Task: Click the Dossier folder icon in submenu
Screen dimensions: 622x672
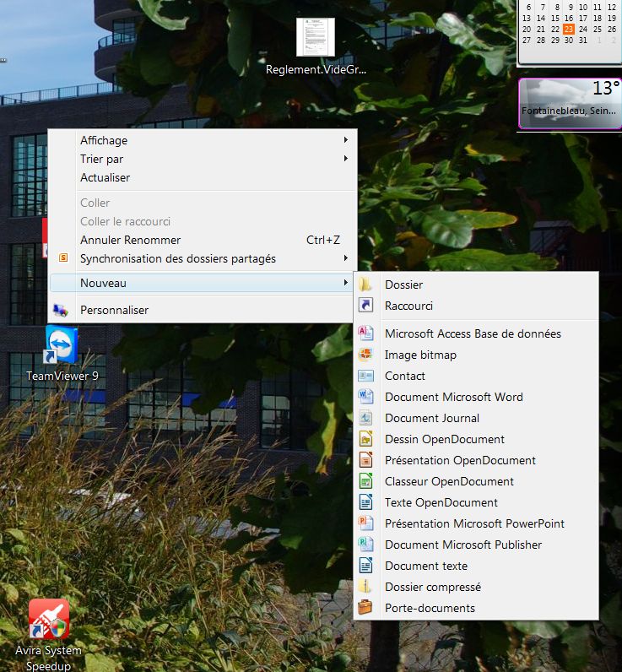Action: (x=365, y=285)
